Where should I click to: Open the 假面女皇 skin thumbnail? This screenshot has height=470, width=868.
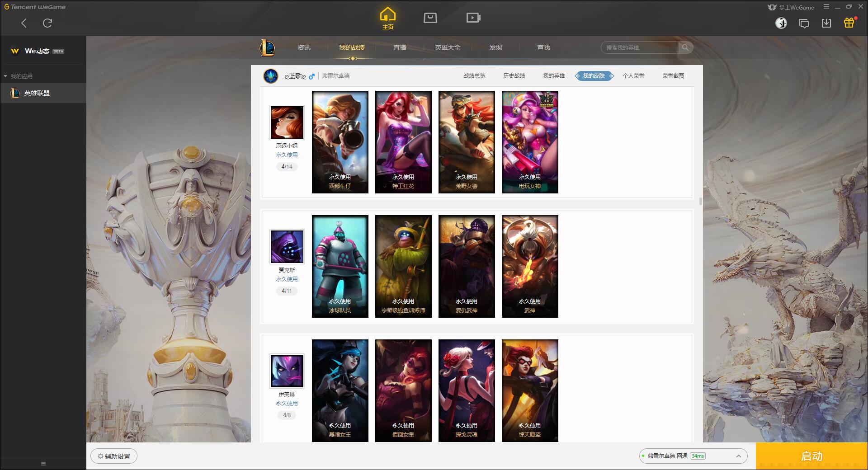point(403,390)
